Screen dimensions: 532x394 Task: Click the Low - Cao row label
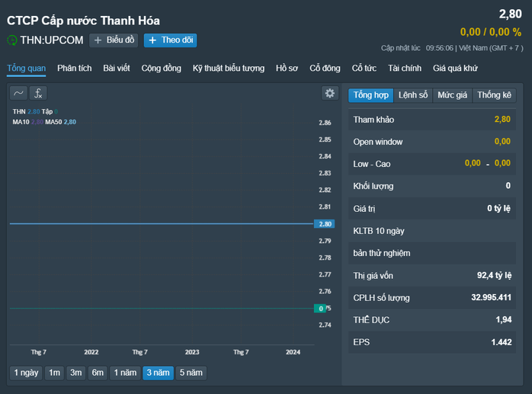(x=372, y=165)
